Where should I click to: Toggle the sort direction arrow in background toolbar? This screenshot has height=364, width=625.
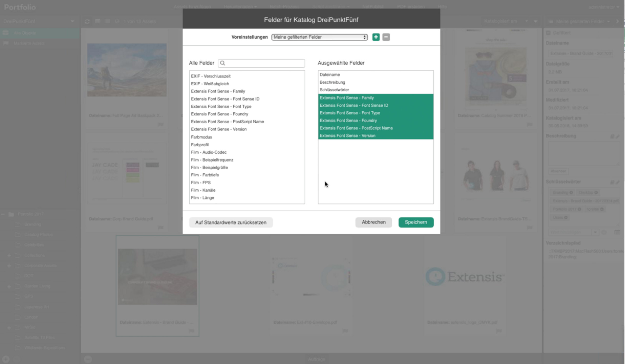tap(535, 22)
